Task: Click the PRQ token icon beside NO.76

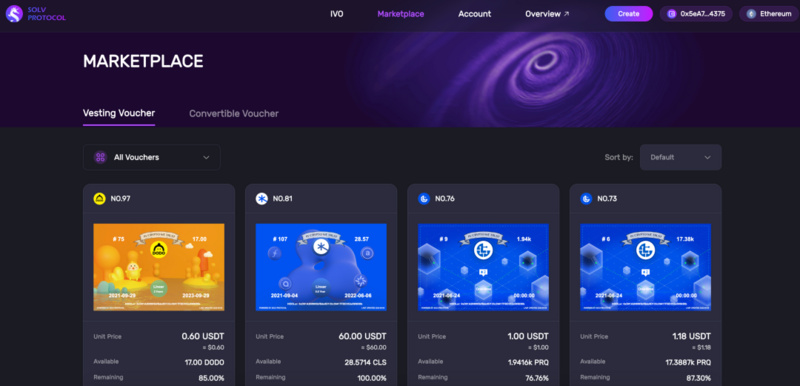Action: tap(424, 199)
